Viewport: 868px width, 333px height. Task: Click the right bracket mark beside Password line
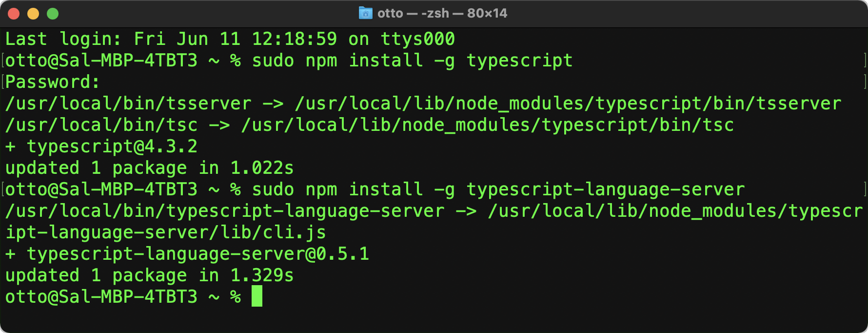(864, 82)
